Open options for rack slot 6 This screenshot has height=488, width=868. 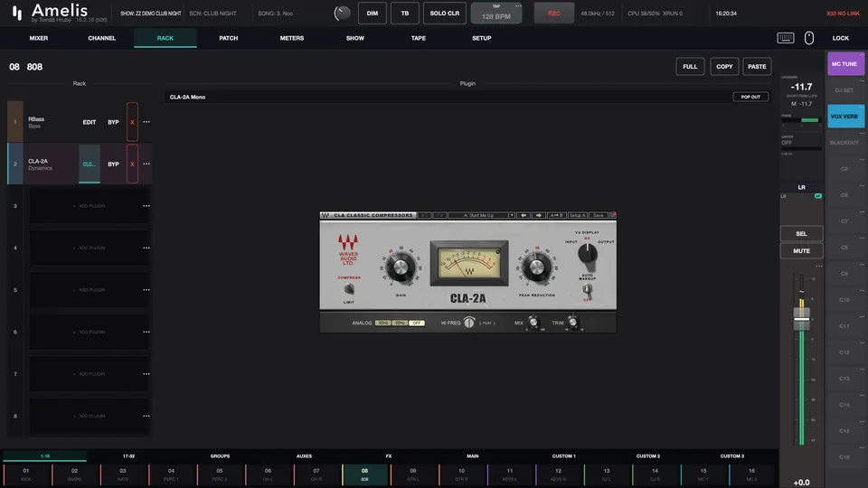coord(146,332)
